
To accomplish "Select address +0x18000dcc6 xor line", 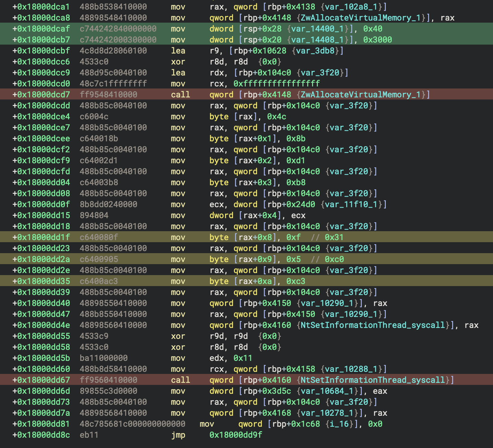I will coord(41,62).
